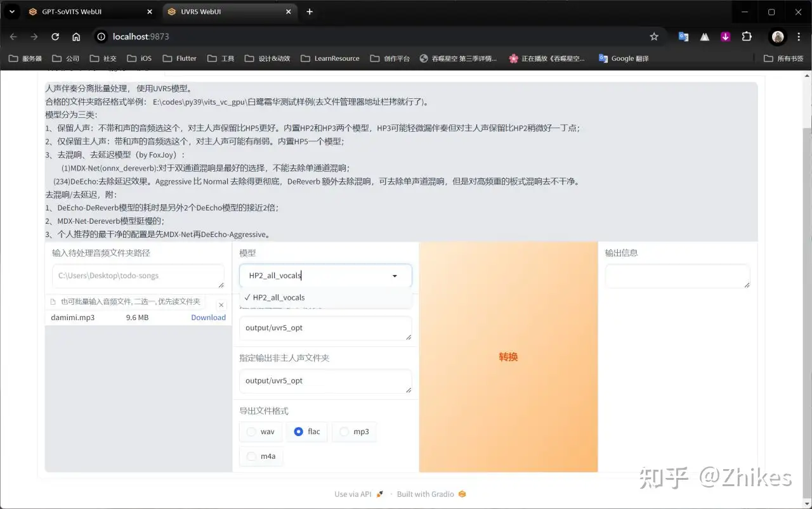Go back to previous page

(13, 37)
